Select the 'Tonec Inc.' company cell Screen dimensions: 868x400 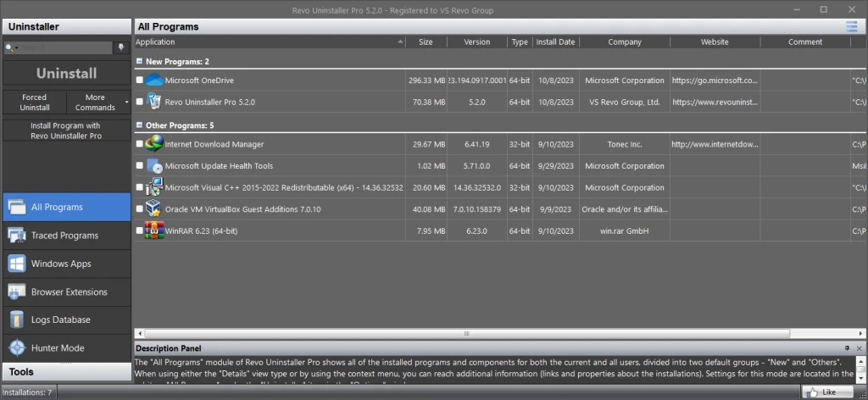pyautogui.click(x=625, y=144)
